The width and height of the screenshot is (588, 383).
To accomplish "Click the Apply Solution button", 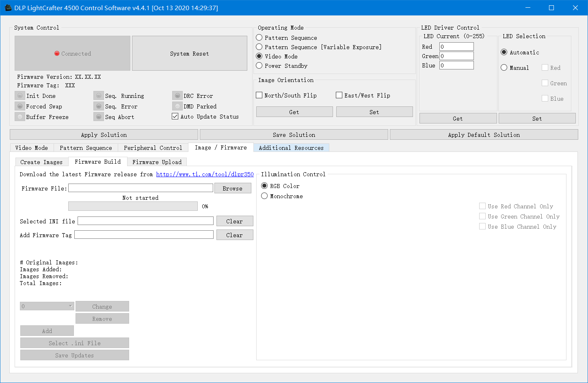I will (x=104, y=134).
